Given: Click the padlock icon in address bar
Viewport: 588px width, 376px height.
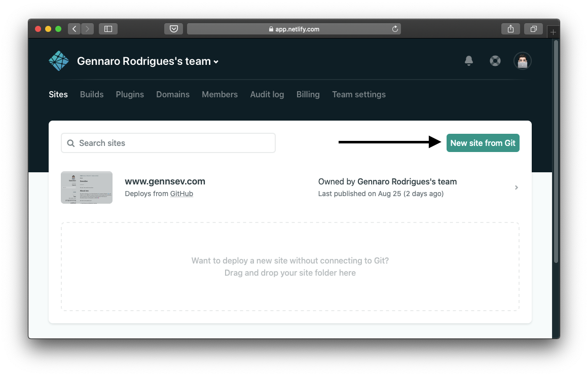Looking at the screenshot, I should tap(271, 29).
